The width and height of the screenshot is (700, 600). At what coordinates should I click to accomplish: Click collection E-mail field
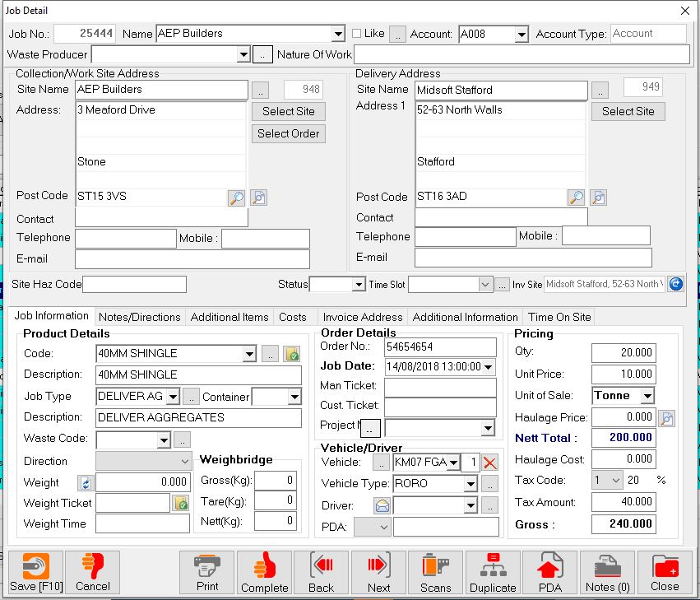click(x=192, y=259)
